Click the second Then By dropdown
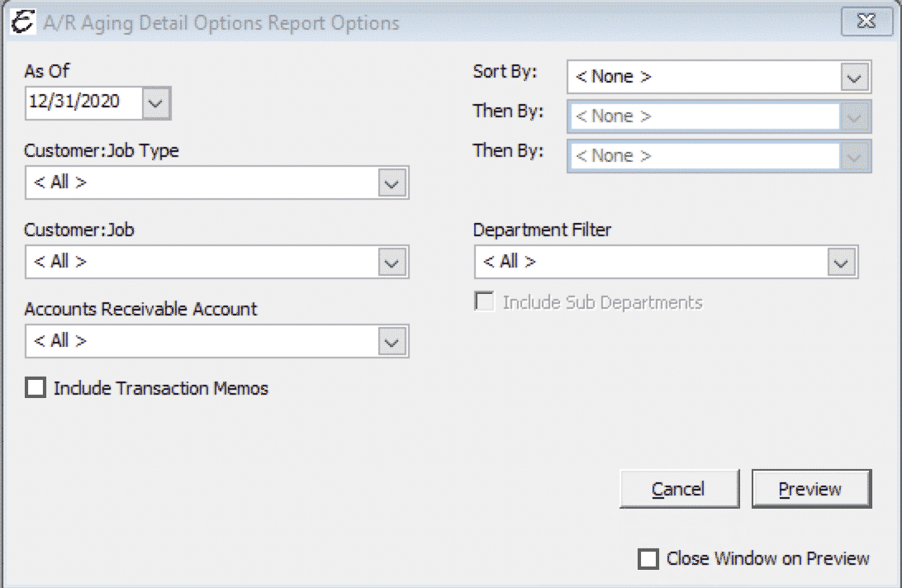This screenshot has height=588, width=902. coord(718,157)
